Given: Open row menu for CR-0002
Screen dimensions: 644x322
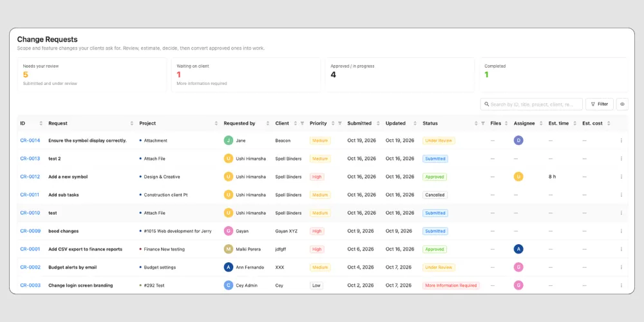Looking at the screenshot, I should tap(621, 267).
